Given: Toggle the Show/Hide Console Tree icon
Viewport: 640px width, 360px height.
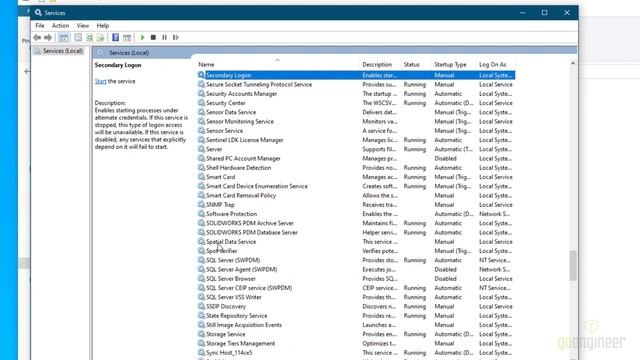Looking at the screenshot, I should pyautogui.click(x=64, y=38).
